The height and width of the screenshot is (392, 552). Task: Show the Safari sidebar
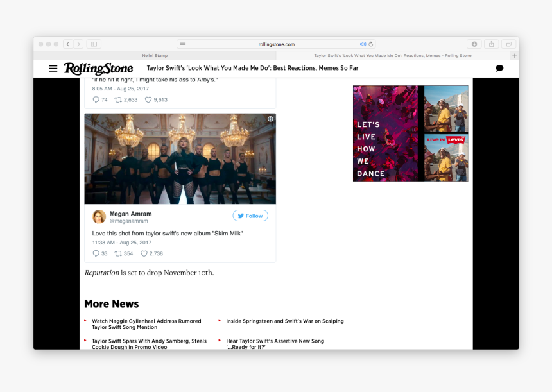point(94,44)
